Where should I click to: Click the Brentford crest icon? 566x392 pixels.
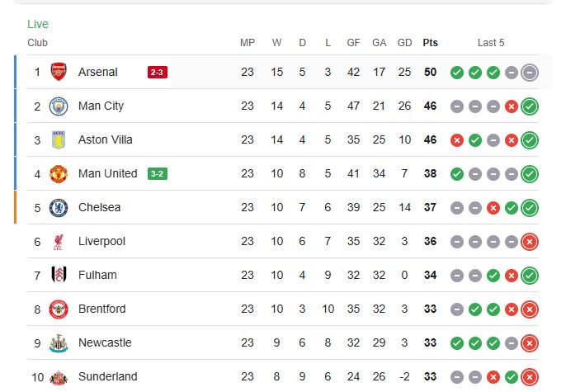pyautogui.click(x=59, y=309)
